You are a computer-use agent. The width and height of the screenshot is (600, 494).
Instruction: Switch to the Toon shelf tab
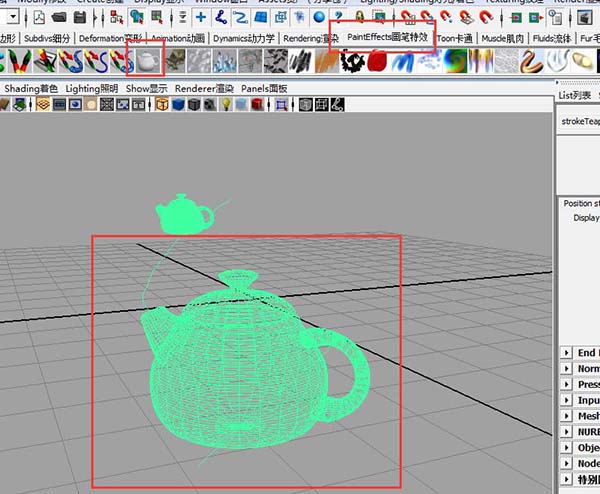[x=455, y=38]
